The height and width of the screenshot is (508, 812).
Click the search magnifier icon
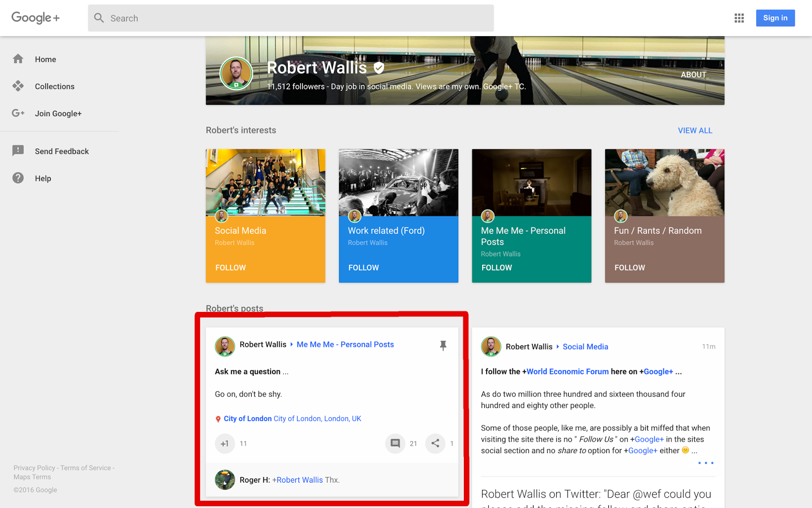99,18
